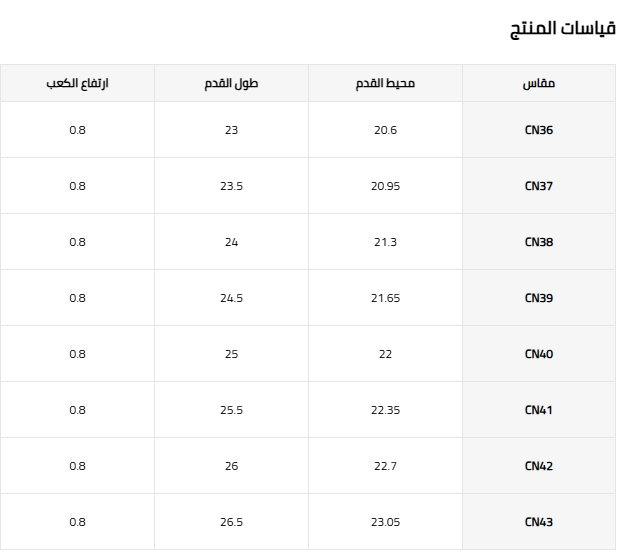Click the 0.8 heel height in CN36 row
This screenshot has height=559, width=625.
click(78, 130)
